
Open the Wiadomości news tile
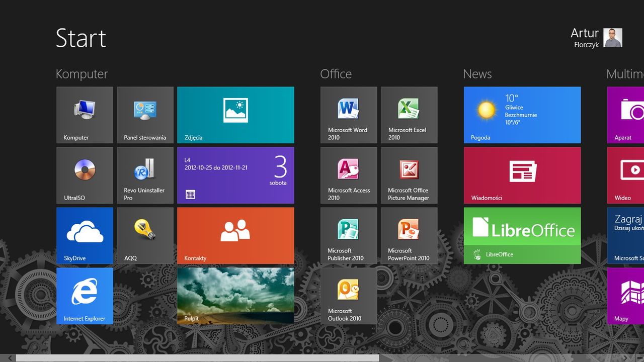(x=522, y=175)
